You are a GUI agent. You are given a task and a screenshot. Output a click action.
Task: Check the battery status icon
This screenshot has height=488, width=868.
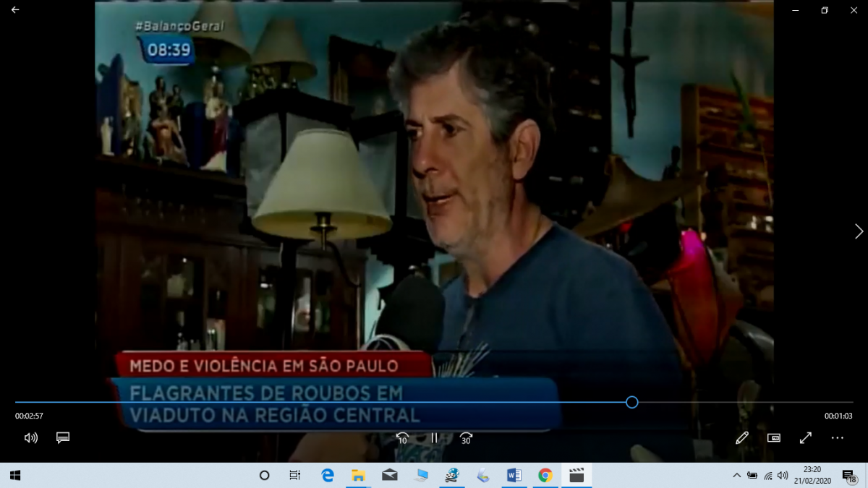(x=752, y=475)
